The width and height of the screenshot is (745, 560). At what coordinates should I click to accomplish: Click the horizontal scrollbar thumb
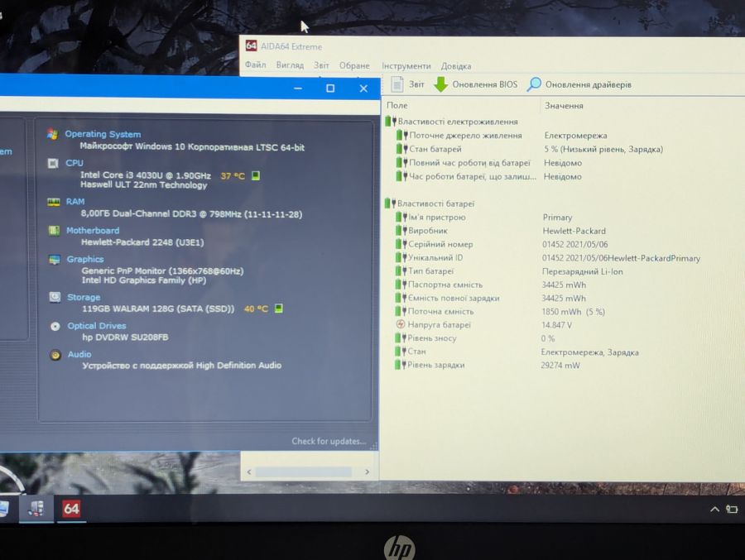click(x=304, y=471)
